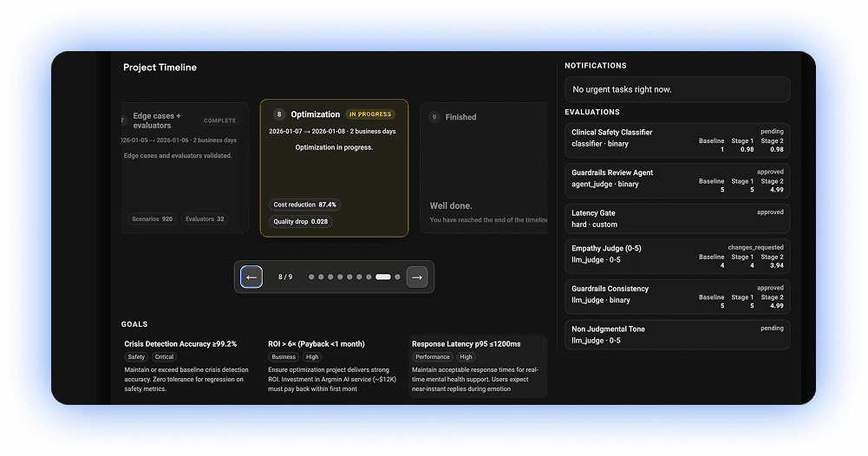Select the first pagination dot
Image resolution: width=868 pixels, height=456 pixels.
tap(311, 277)
